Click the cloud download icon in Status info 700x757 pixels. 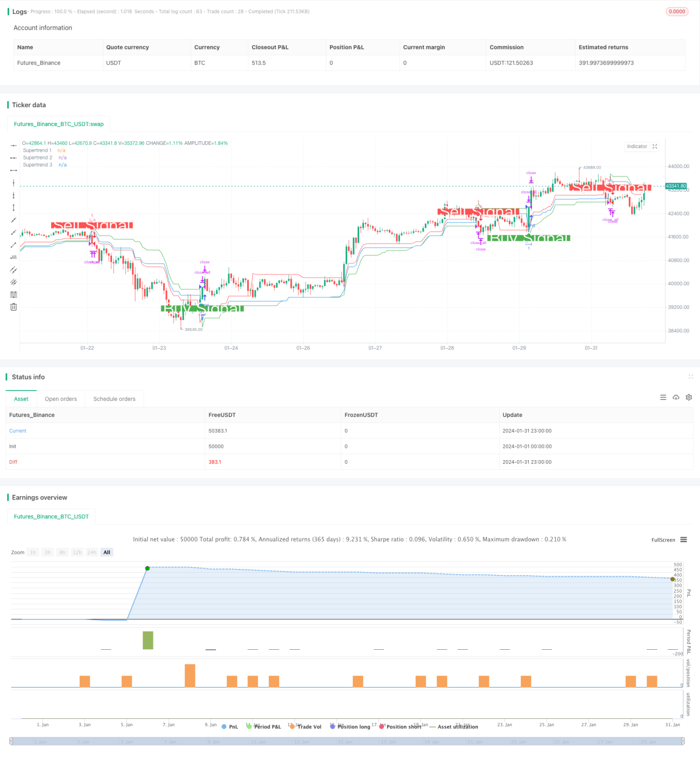pyautogui.click(x=676, y=397)
